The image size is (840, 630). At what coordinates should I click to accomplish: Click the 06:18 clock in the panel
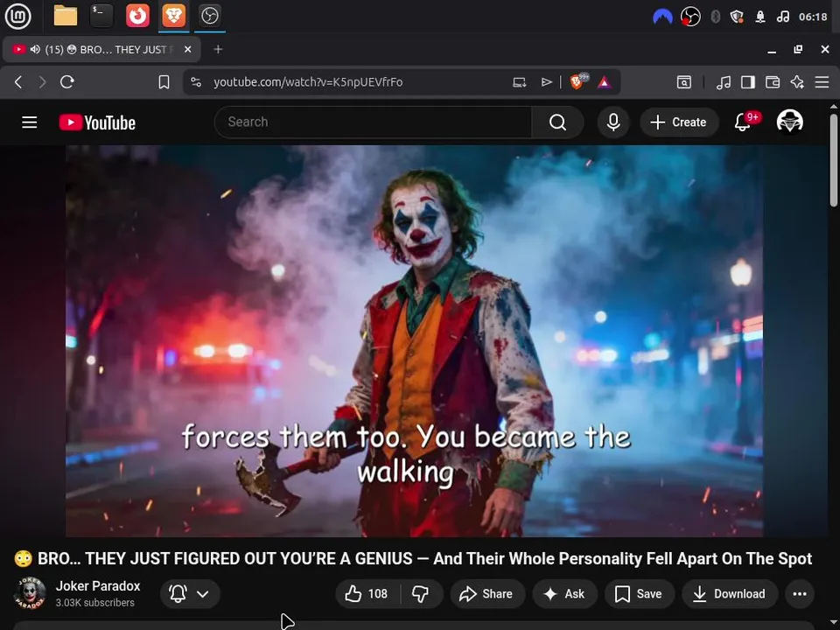click(813, 17)
